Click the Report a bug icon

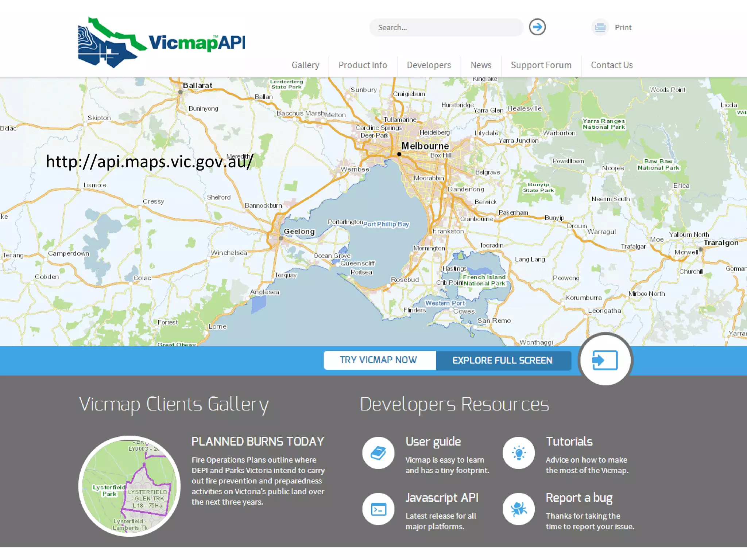[518, 509]
